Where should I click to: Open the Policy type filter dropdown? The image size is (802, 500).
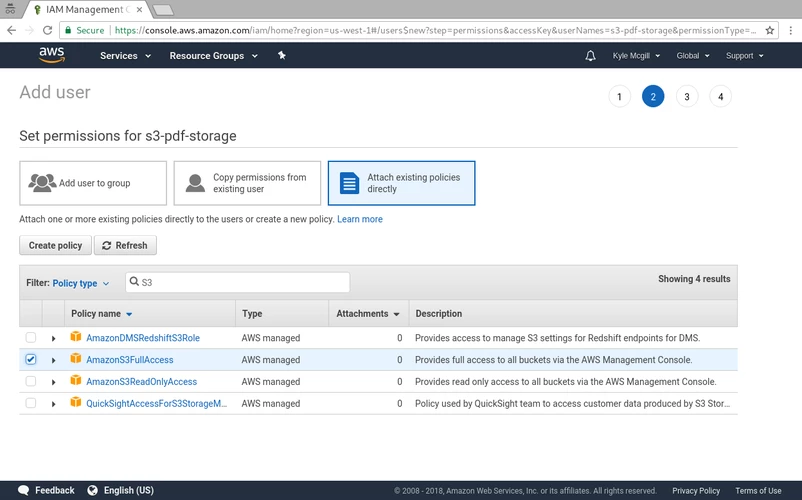(81, 283)
